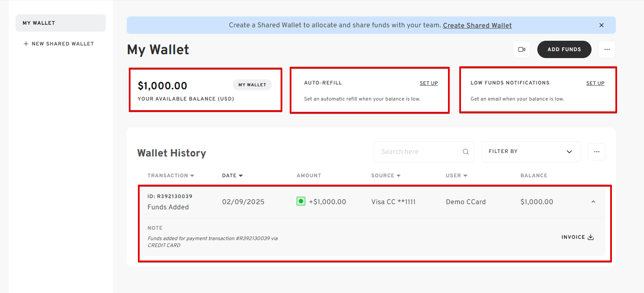644x293 pixels.
Task: Click the My Wallet badge on balance card
Action: click(x=252, y=85)
